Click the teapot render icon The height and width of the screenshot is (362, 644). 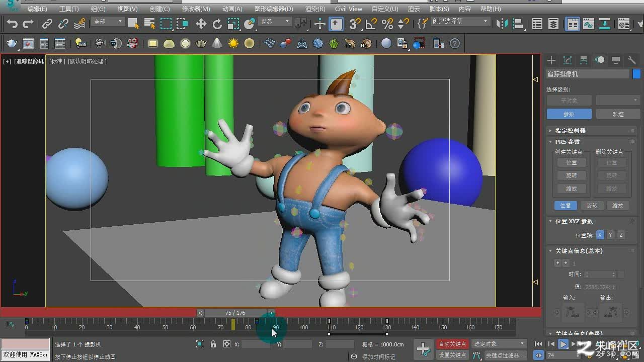tap(12, 44)
